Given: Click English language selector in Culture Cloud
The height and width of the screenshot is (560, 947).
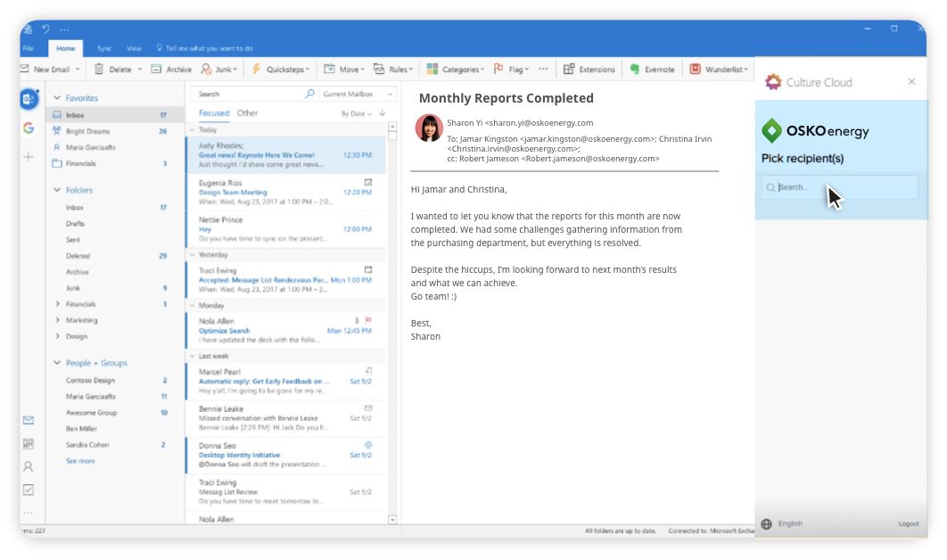Looking at the screenshot, I should [x=790, y=523].
